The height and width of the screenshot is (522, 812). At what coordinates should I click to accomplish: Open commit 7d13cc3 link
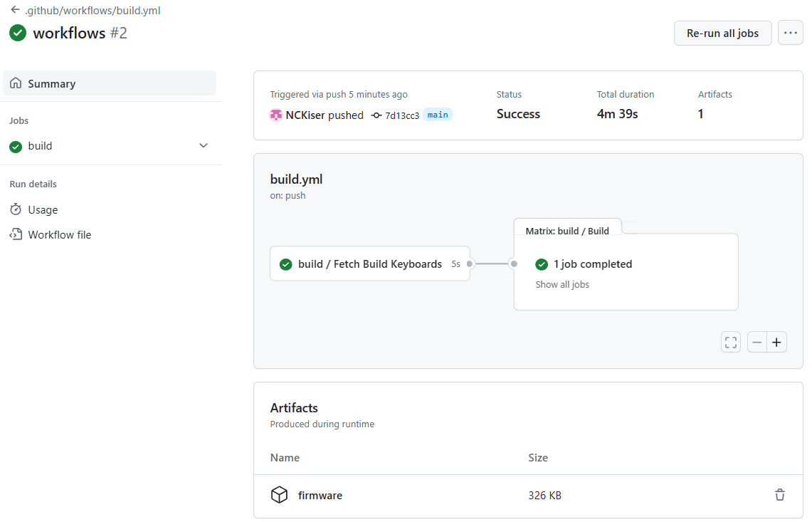[401, 116]
